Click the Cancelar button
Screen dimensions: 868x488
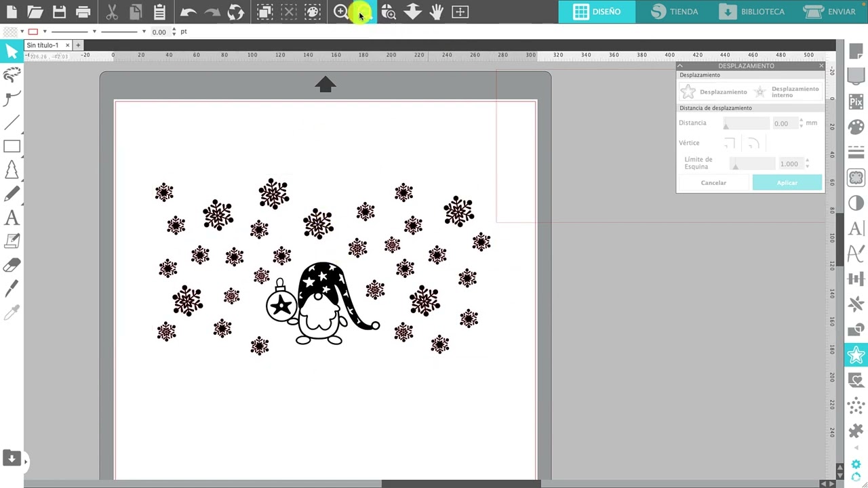click(713, 182)
